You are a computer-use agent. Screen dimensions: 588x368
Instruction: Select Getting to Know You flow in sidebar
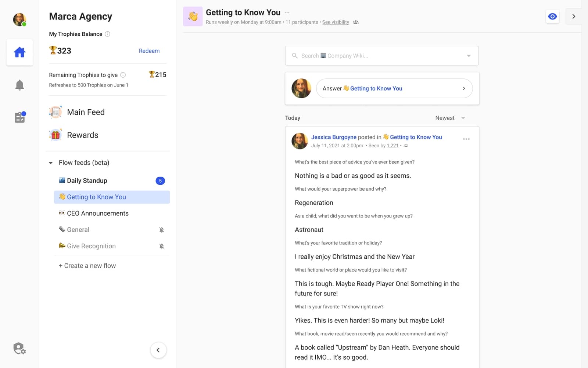tap(112, 197)
